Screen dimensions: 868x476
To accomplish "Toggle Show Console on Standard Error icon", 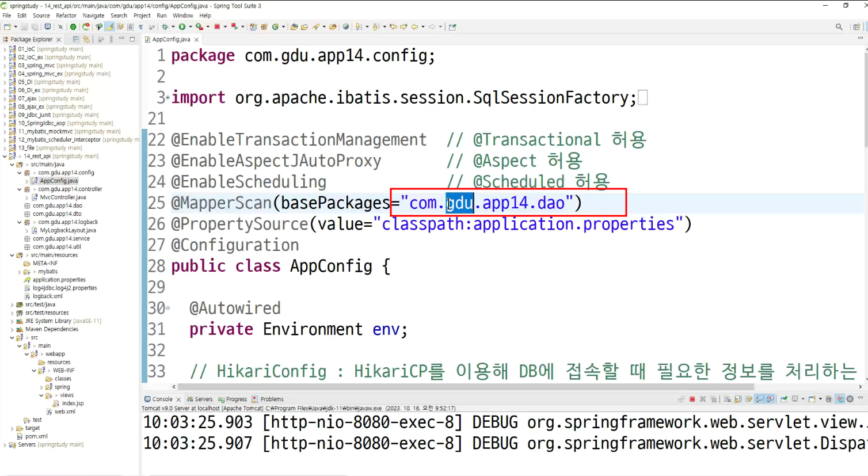I will click(x=770, y=399).
